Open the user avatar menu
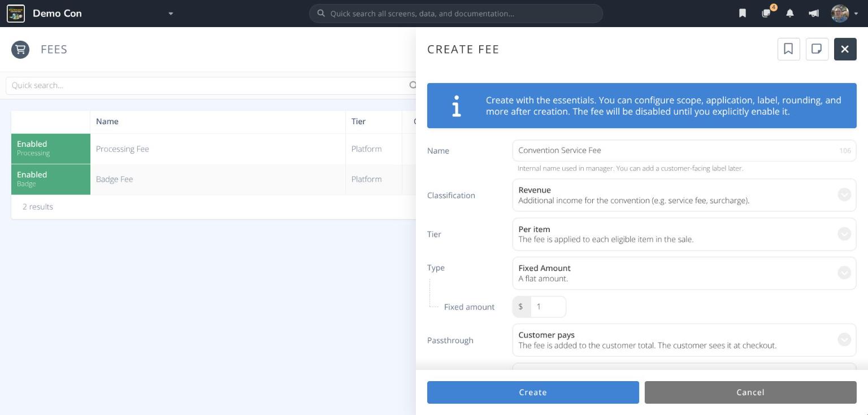 (844, 14)
